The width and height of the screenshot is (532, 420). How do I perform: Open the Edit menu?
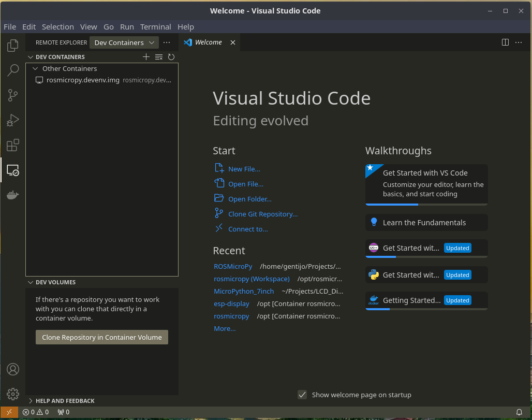29,27
